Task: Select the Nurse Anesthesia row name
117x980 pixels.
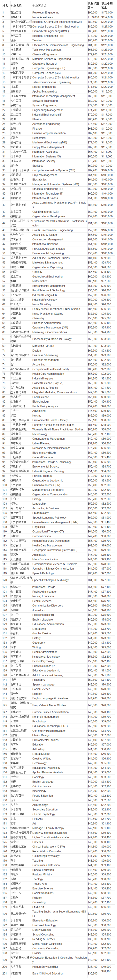Action: 43,17
